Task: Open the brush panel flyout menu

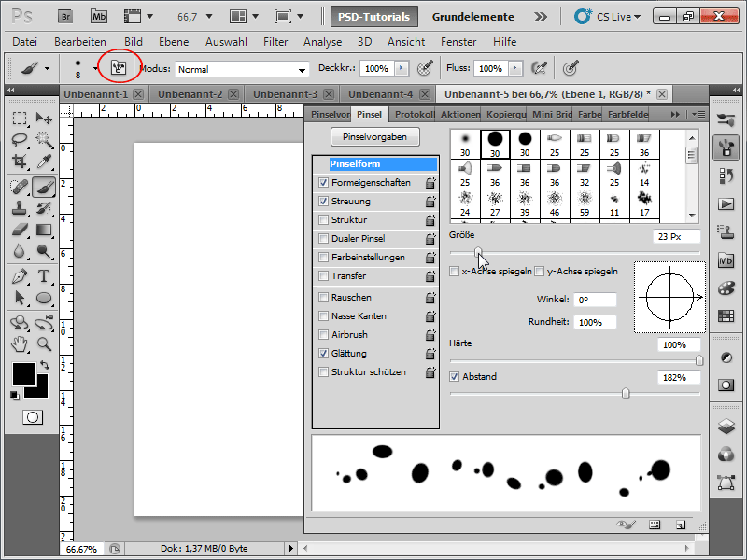Action: pyautogui.click(x=698, y=114)
